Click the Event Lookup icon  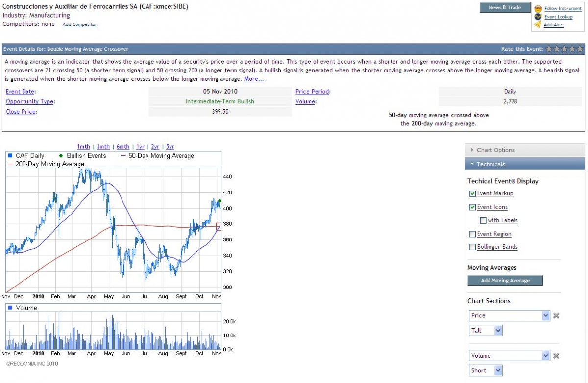pos(538,17)
